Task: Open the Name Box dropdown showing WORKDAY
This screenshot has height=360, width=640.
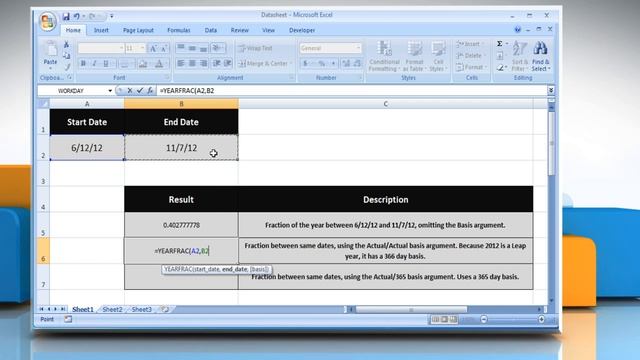Action: pyautogui.click(x=110, y=91)
